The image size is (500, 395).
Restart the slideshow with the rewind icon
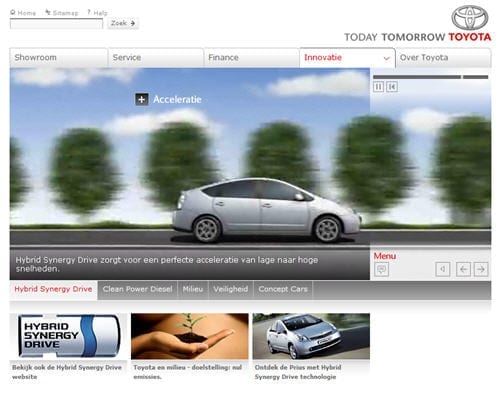pyautogui.click(x=392, y=87)
